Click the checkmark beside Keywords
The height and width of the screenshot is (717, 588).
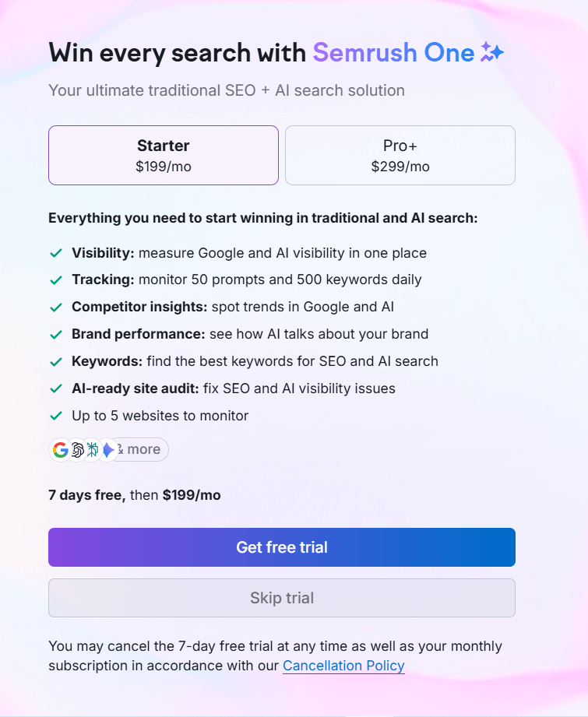(55, 360)
